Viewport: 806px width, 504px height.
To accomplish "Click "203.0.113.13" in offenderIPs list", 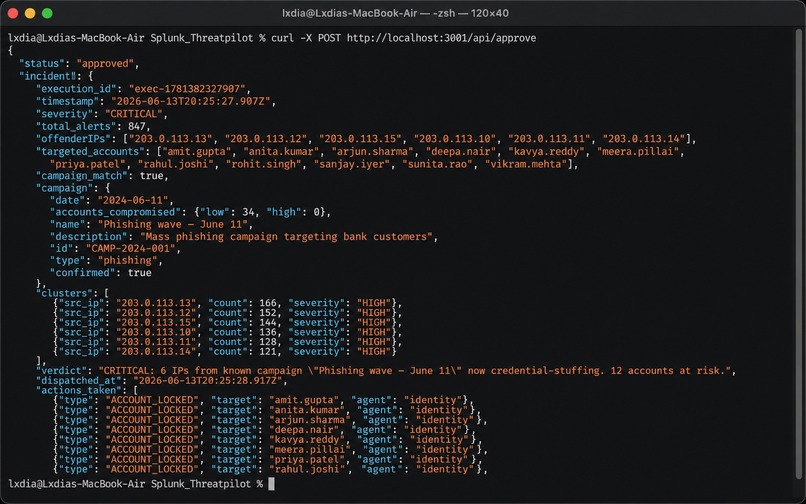I will pyautogui.click(x=171, y=139).
